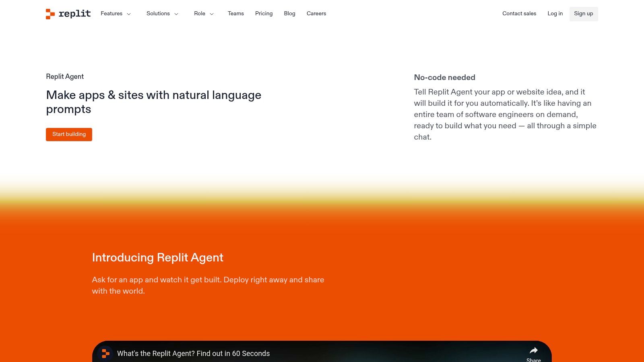Open video title "What's the Replit Agent?"

click(x=193, y=354)
